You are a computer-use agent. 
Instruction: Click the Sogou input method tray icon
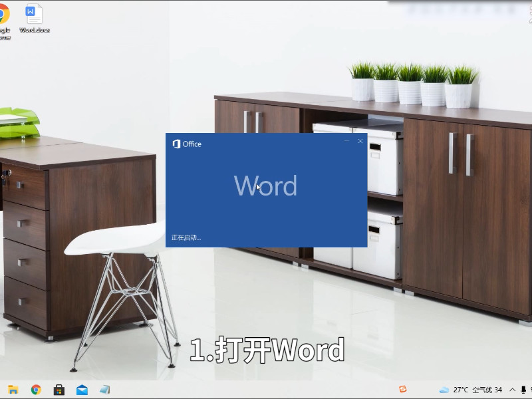pos(403,389)
